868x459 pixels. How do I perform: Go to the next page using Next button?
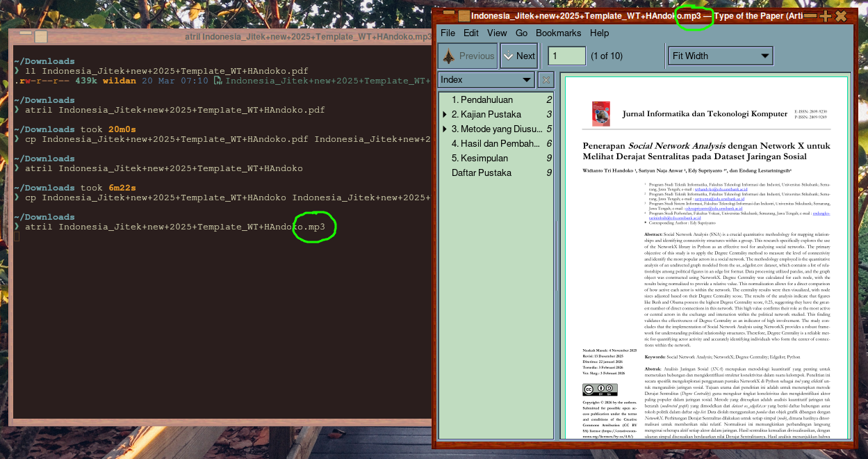(518, 56)
